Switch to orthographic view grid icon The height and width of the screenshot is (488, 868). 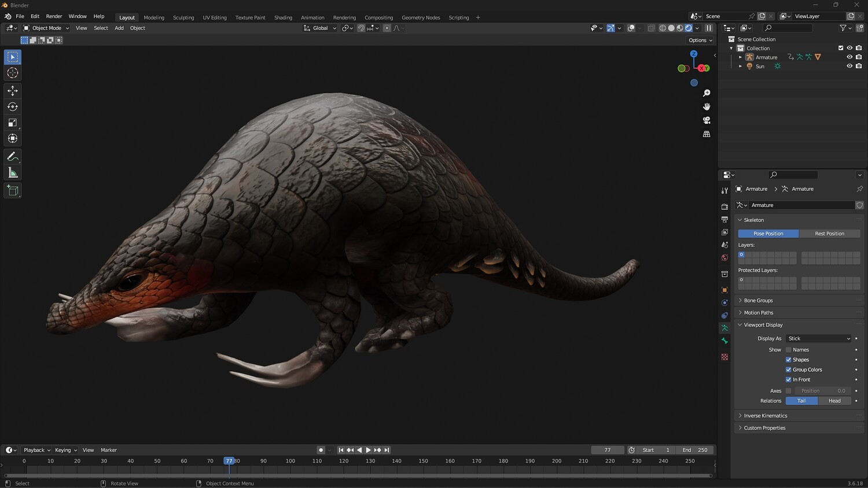[x=707, y=134]
